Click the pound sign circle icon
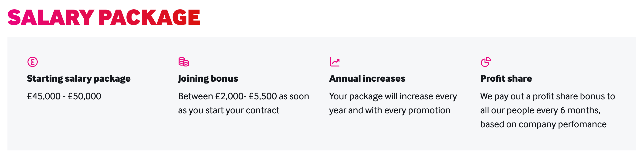The width and height of the screenshot is (644, 160). [33, 62]
